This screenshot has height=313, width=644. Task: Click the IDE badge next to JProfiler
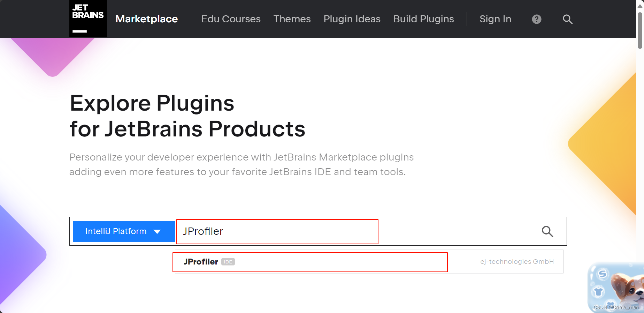click(228, 262)
